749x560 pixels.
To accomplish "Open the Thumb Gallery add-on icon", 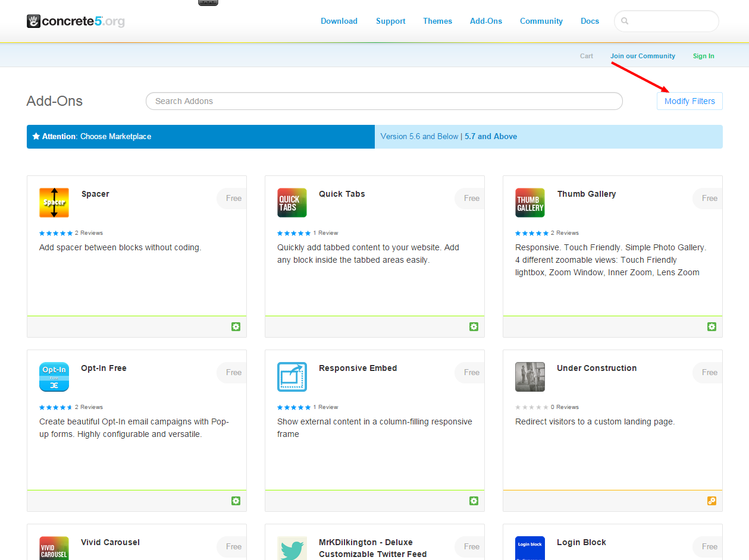I will click(x=530, y=203).
